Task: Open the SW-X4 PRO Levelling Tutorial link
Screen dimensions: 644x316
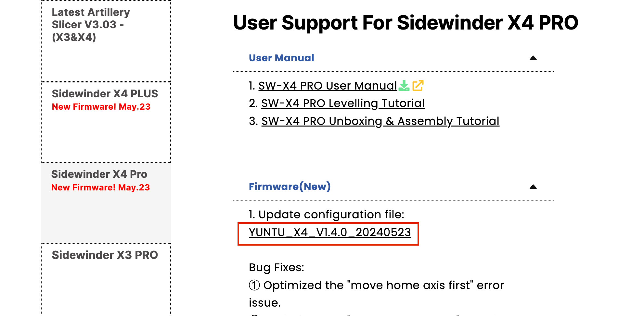Action: 343,103
